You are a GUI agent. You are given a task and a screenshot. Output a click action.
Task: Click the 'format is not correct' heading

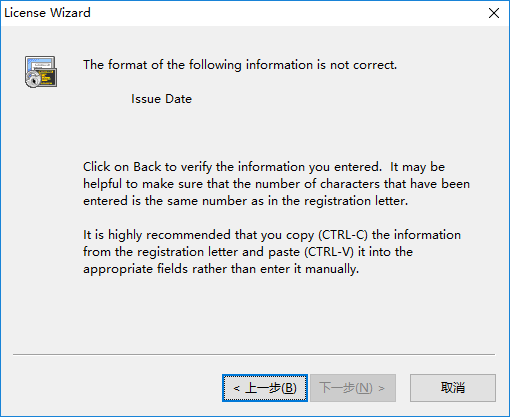coord(240,65)
